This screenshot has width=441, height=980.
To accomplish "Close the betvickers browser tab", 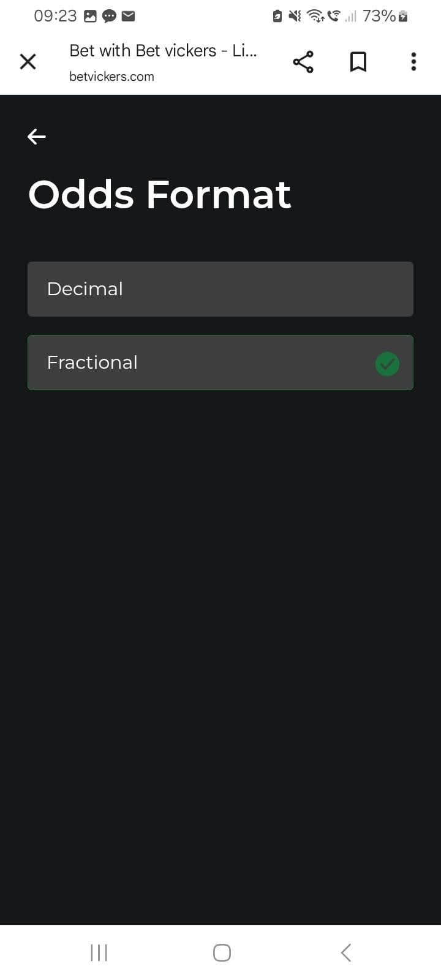I will pos(28,61).
